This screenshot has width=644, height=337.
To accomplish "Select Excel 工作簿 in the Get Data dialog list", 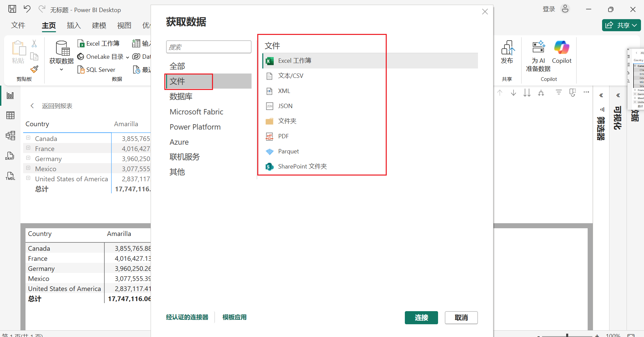I will pos(370,61).
